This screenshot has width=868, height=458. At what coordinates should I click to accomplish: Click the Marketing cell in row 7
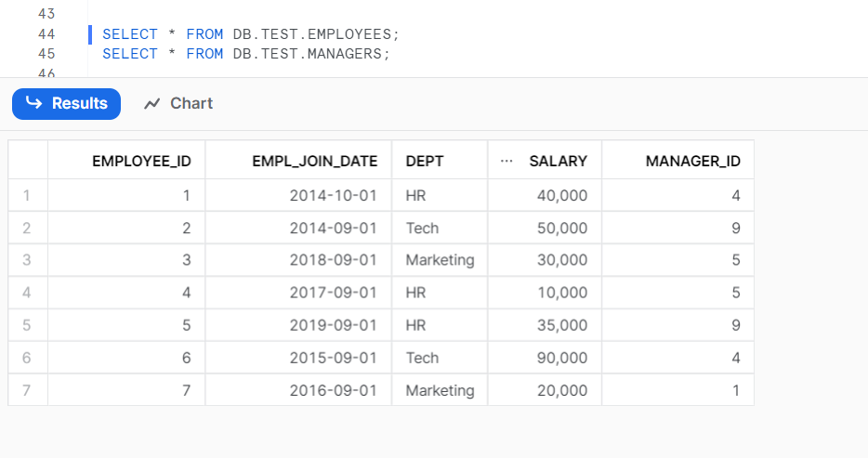coord(440,390)
